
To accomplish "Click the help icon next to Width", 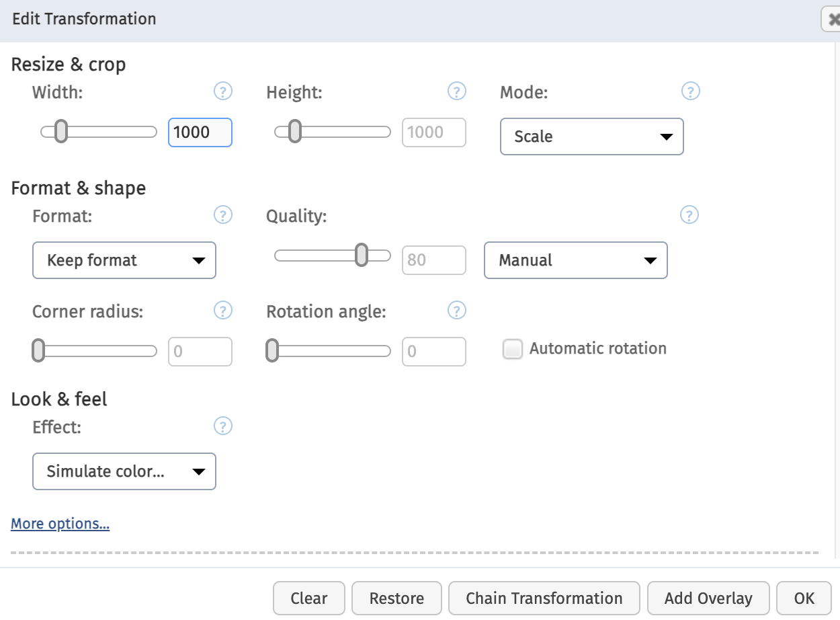I will (x=222, y=91).
